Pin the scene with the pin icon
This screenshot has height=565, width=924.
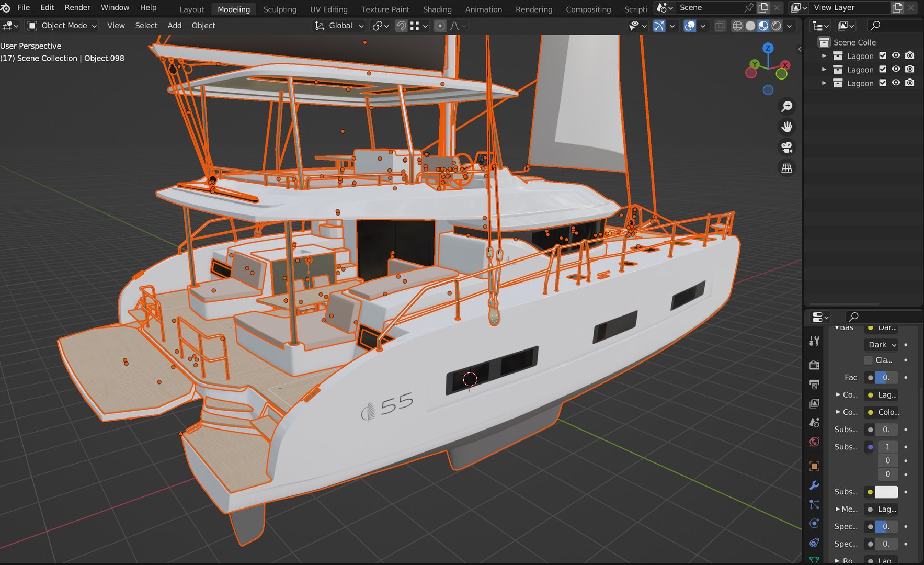tap(749, 7)
